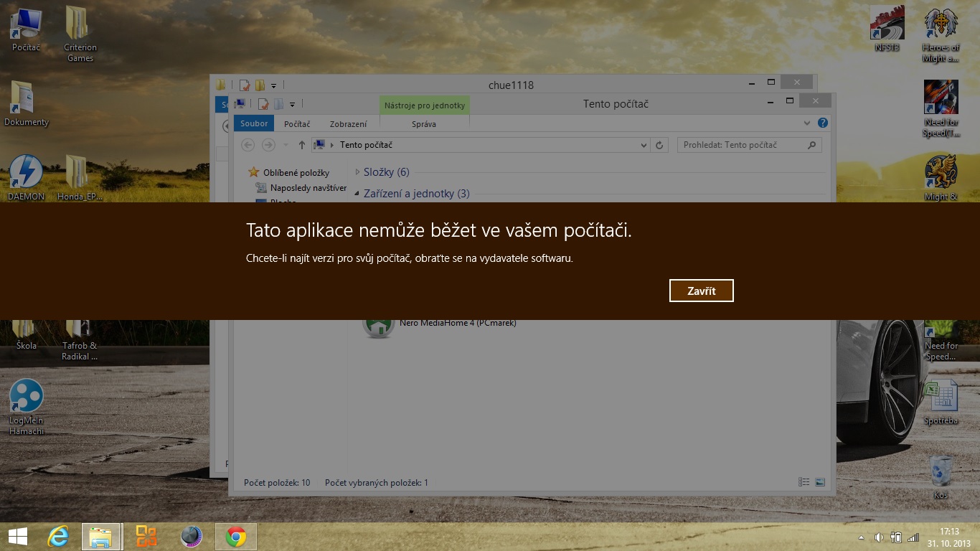Collapse the Složky (6) group
980x551 pixels.
(358, 172)
